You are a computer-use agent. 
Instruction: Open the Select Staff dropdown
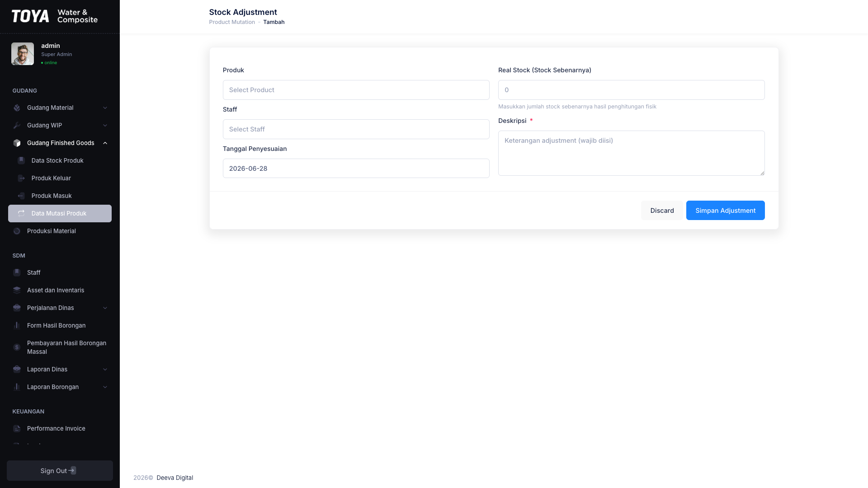[x=356, y=129]
